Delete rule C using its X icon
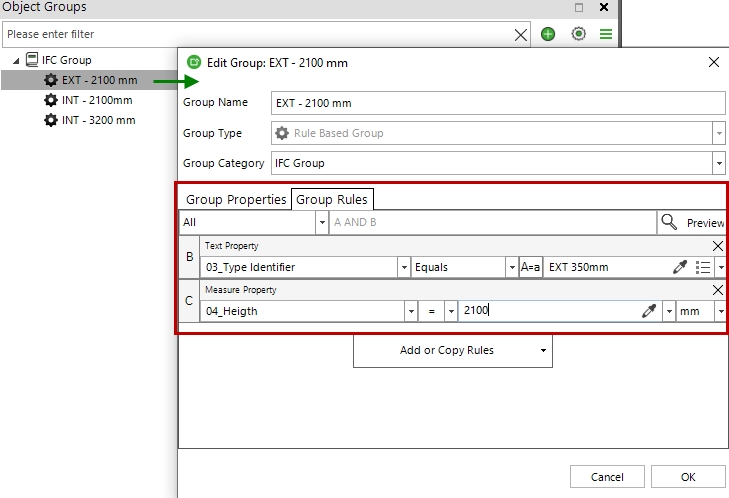The image size is (729, 498). pos(717,290)
